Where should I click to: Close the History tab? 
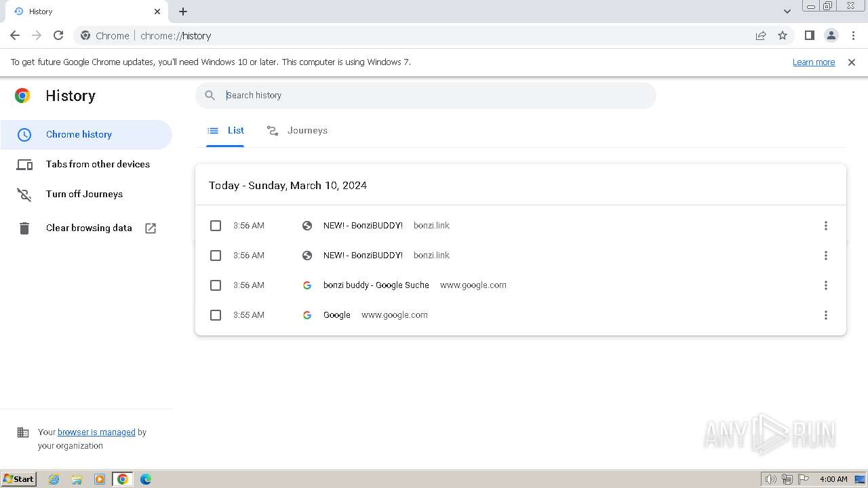click(157, 12)
